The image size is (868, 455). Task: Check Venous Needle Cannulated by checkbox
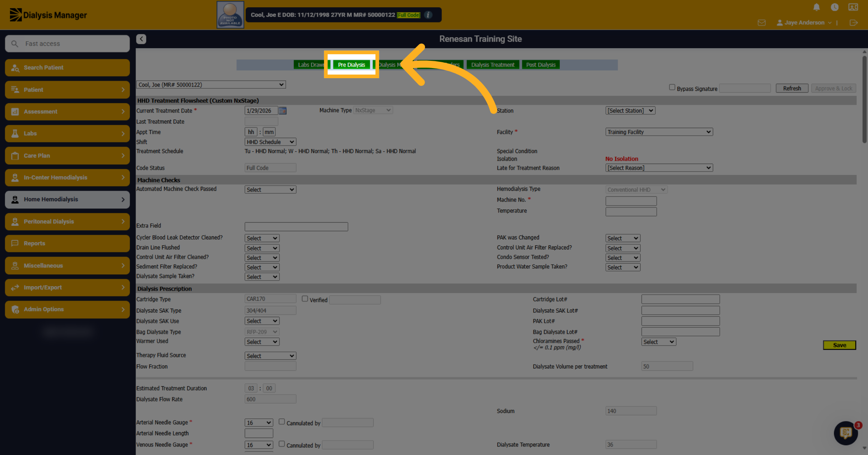(x=282, y=444)
